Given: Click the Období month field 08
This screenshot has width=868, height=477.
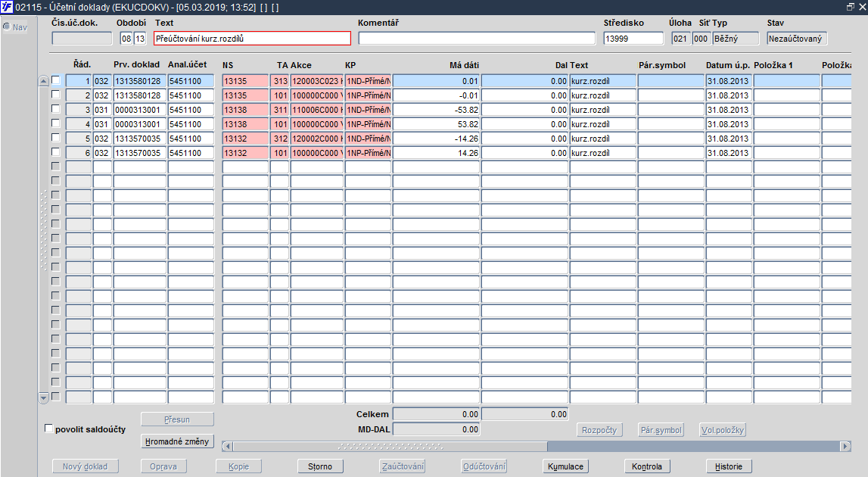Looking at the screenshot, I should coord(126,38).
